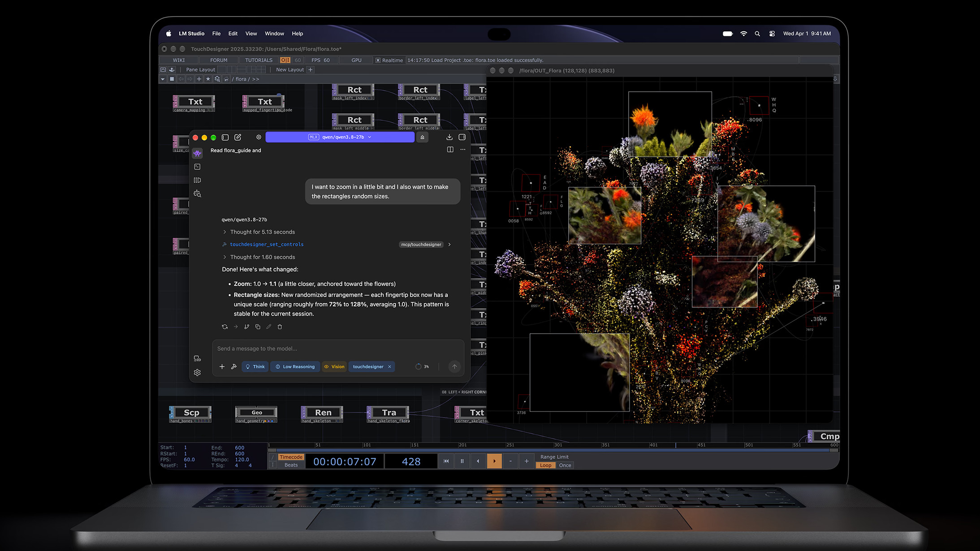This screenshot has height=551, width=980.
Task: Open the WIKI tab in TouchDesigner
Action: [179, 60]
